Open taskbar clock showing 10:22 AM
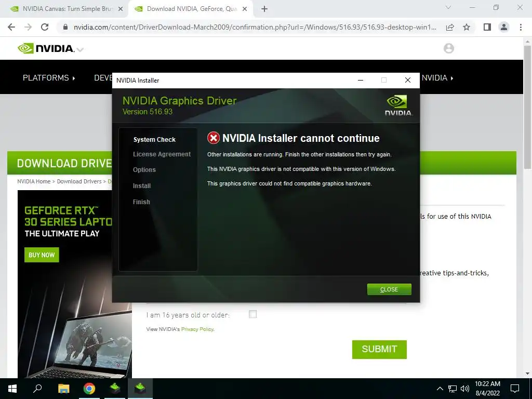 487,389
